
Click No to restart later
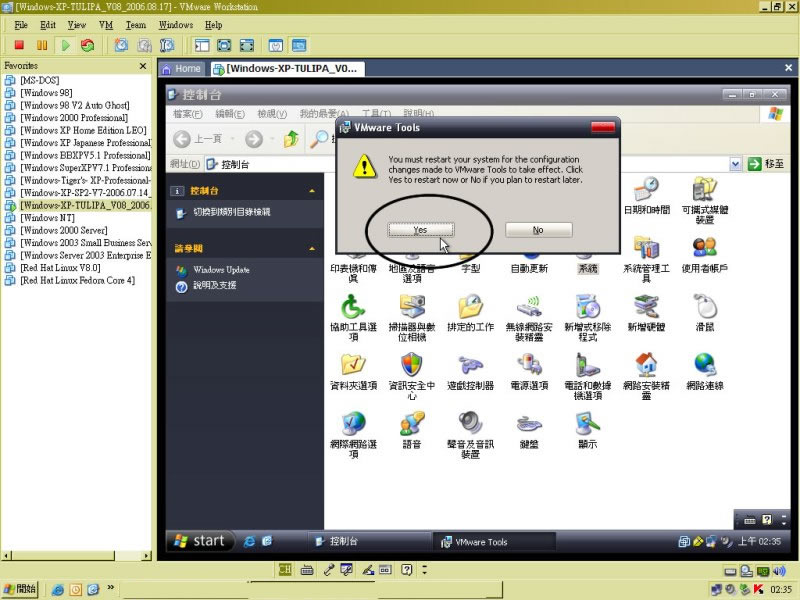pos(538,230)
